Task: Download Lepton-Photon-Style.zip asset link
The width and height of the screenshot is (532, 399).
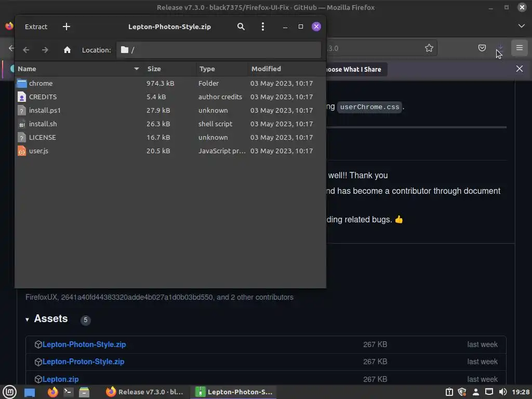Action: click(84, 344)
